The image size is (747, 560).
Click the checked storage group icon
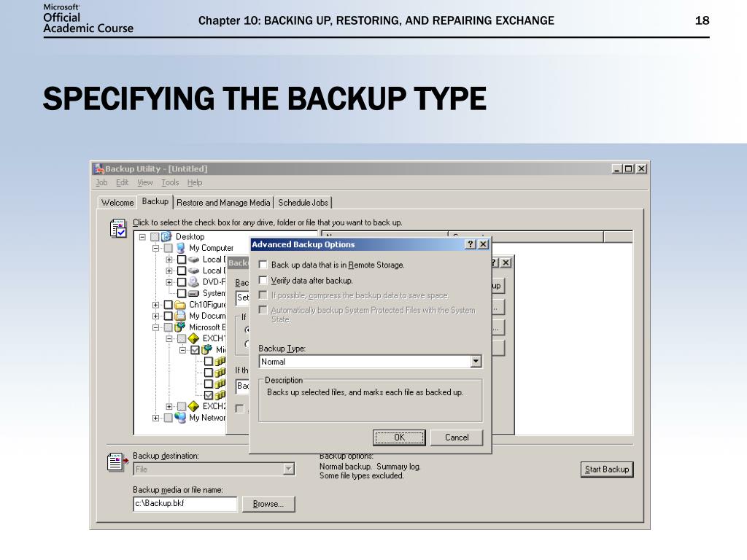pyautogui.click(x=220, y=395)
